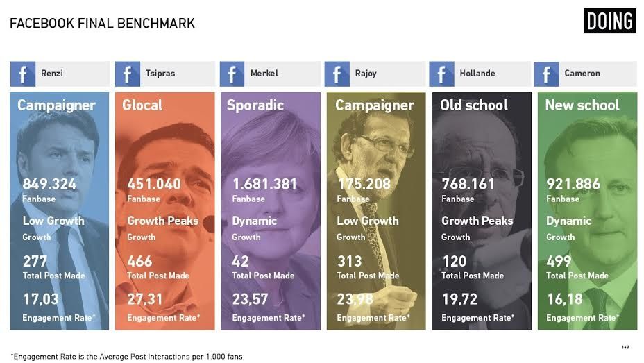Click the Facebook icon beside Renzi

pyautogui.click(x=23, y=74)
